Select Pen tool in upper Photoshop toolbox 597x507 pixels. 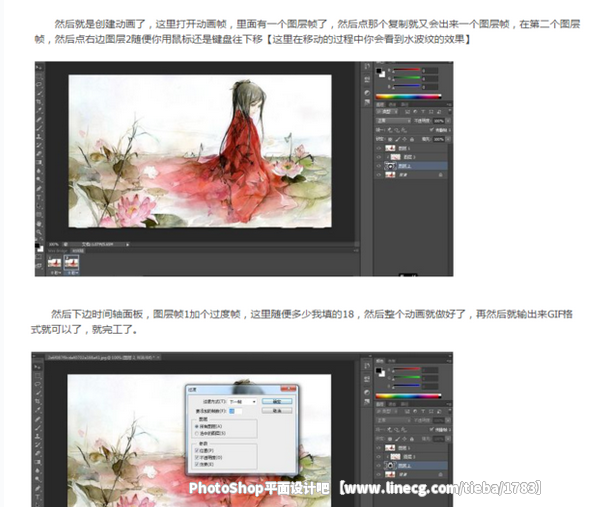[x=39, y=188]
